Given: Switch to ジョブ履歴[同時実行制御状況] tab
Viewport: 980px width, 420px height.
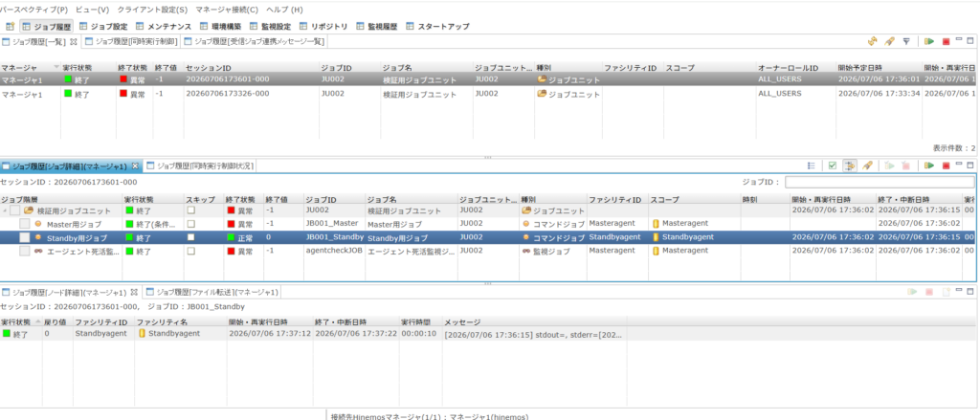Looking at the screenshot, I should click(x=200, y=166).
